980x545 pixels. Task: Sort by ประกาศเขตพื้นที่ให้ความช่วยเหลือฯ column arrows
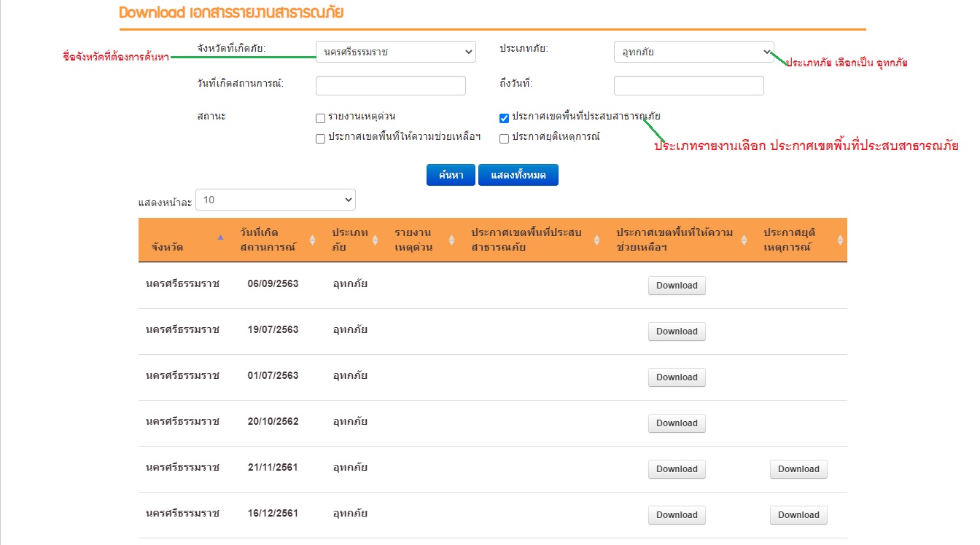pos(744,240)
